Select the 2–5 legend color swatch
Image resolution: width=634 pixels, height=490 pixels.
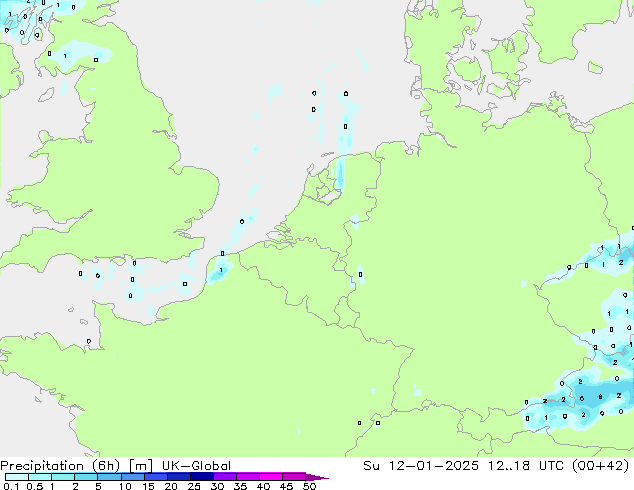click(86, 477)
